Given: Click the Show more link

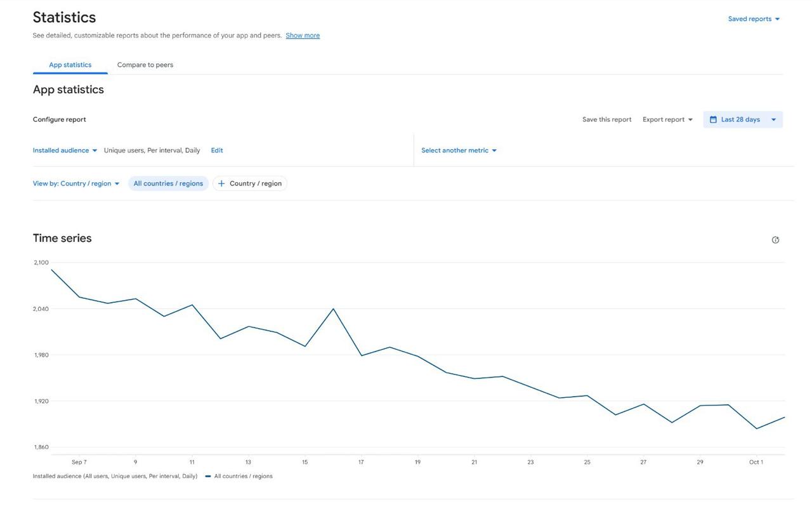Looking at the screenshot, I should point(303,36).
